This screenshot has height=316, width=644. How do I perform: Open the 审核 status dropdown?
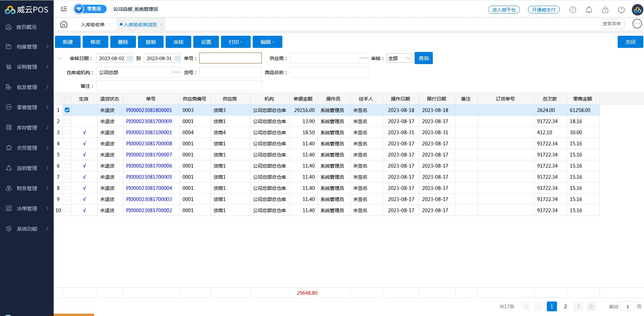click(x=399, y=58)
